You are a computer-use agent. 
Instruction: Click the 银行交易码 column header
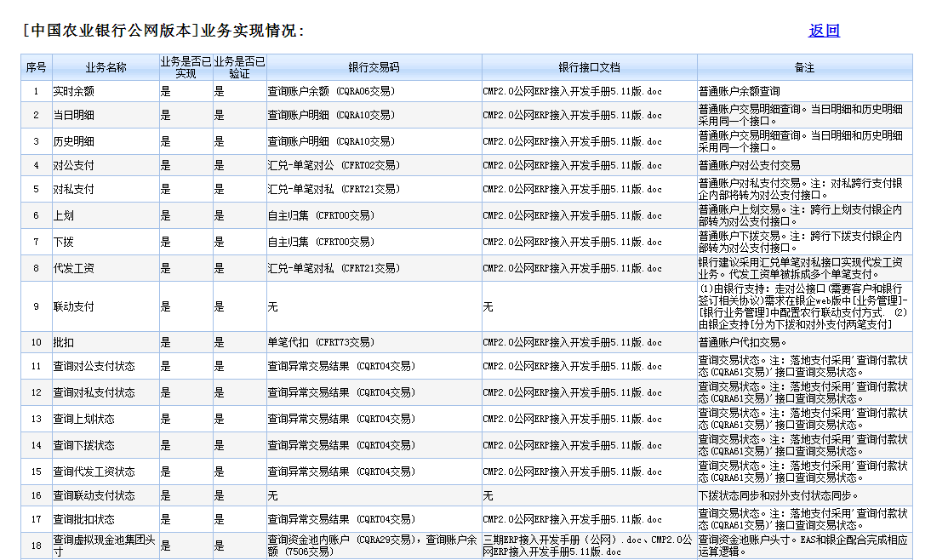[374, 67]
